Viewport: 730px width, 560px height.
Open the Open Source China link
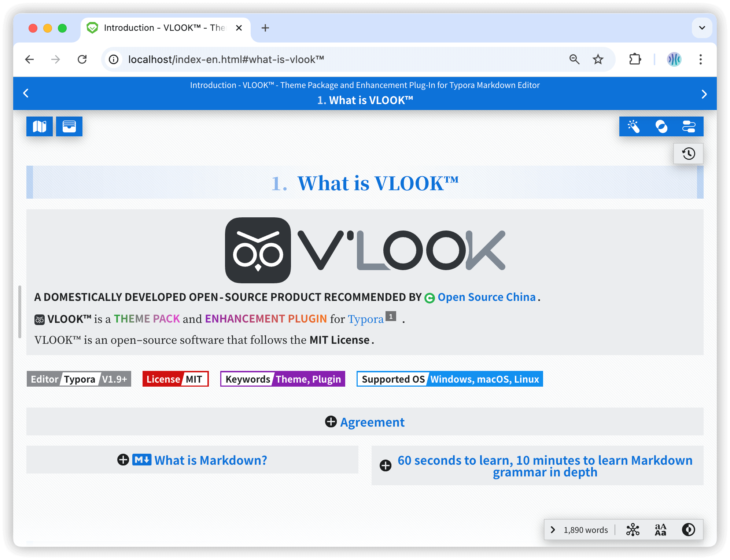(x=487, y=297)
